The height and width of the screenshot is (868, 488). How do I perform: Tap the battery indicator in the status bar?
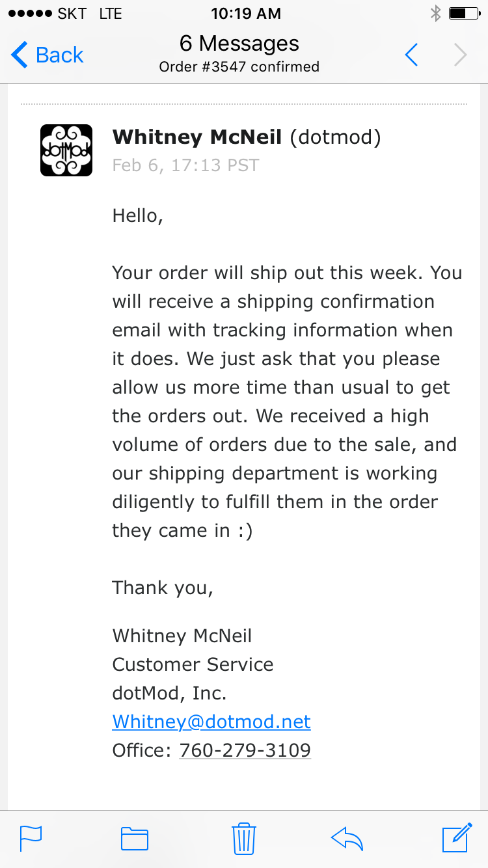pyautogui.click(x=465, y=13)
